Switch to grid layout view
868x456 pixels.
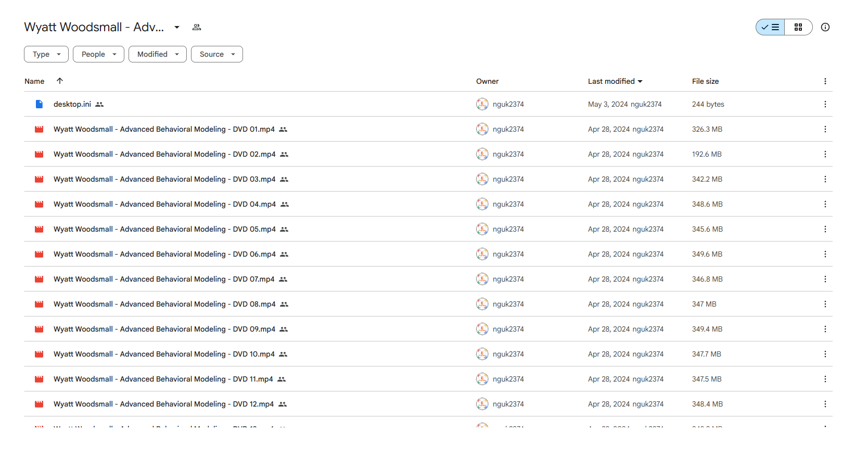pyautogui.click(x=798, y=27)
